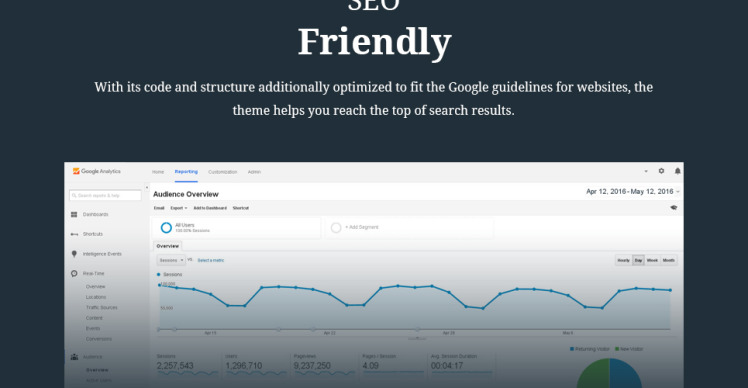
Task: Select the All Users segment circle
Action: (166, 228)
